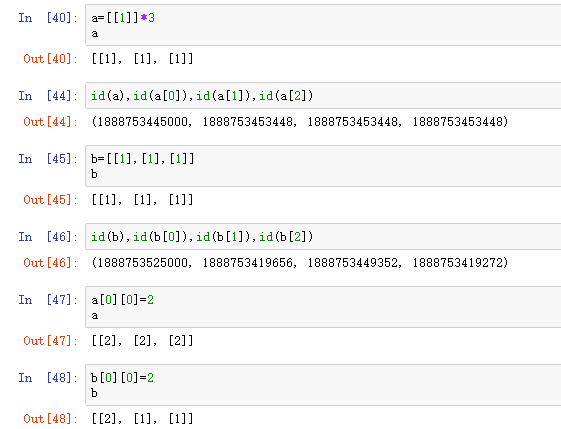The height and width of the screenshot is (429, 561).
Task: Click output value 1888753525000
Action: (142, 263)
